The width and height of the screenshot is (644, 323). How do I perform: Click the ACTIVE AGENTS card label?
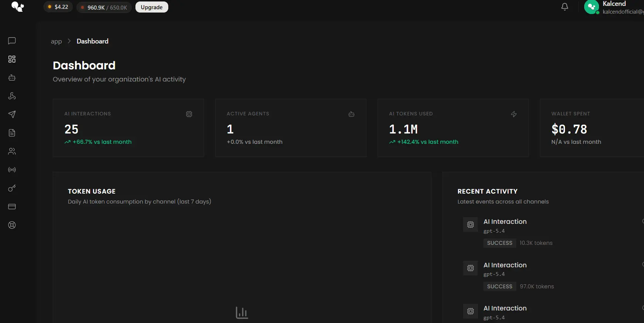(x=248, y=114)
